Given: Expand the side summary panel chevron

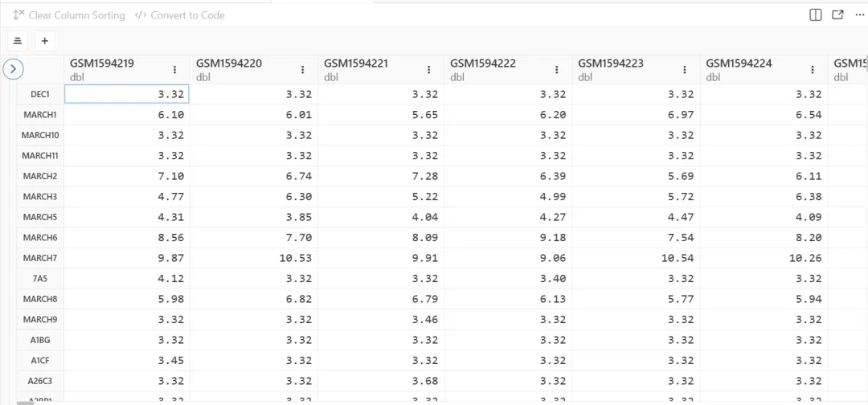Looking at the screenshot, I should coord(14,69).
